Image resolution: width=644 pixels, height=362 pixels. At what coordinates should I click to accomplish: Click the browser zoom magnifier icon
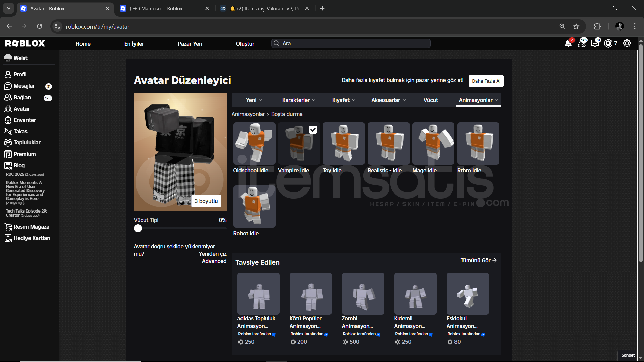point(562,26)
